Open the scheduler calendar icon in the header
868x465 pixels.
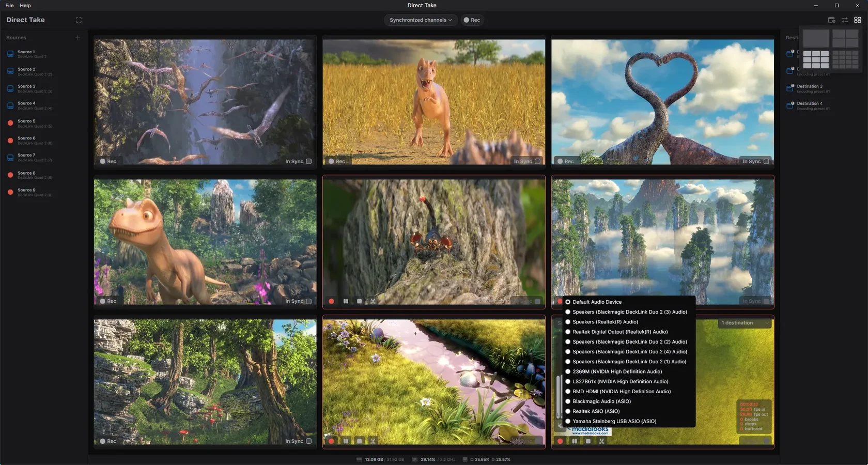click(831, 20)
